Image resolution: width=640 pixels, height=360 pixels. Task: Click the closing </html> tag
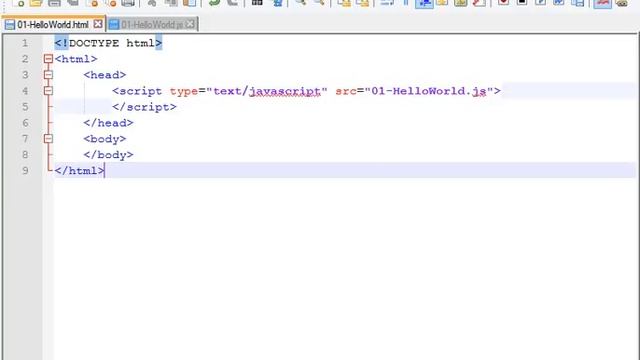tap(79, 171)
